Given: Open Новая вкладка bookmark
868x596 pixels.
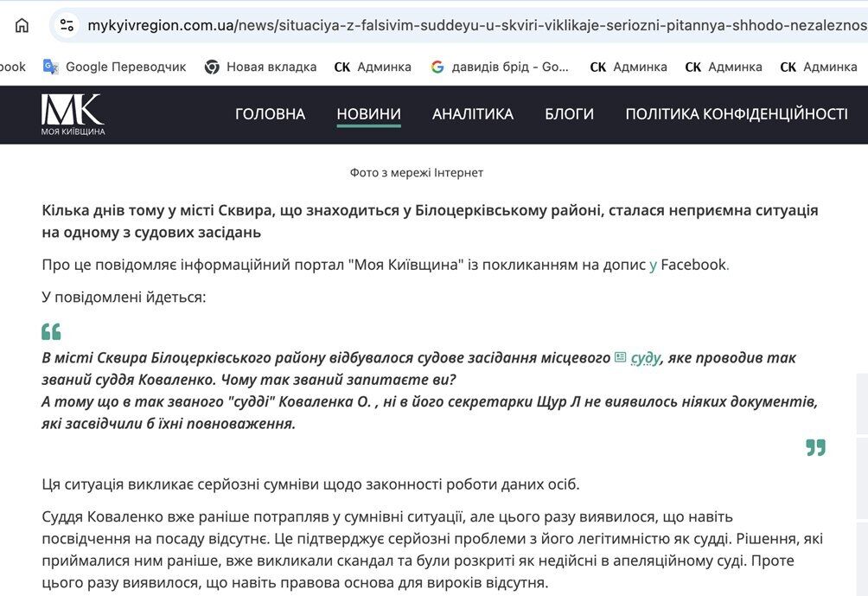Looking at the screenshot, I should pos(260,67).
